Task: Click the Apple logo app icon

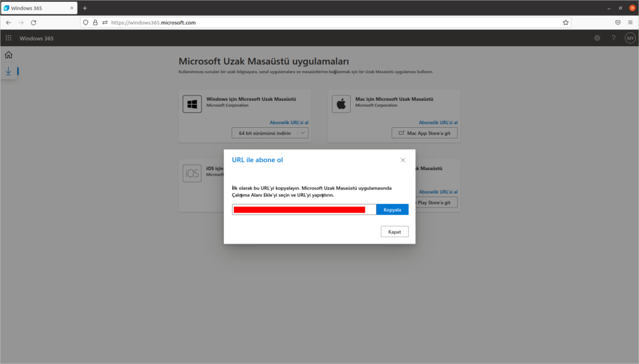Action: [x=341, y=104]
